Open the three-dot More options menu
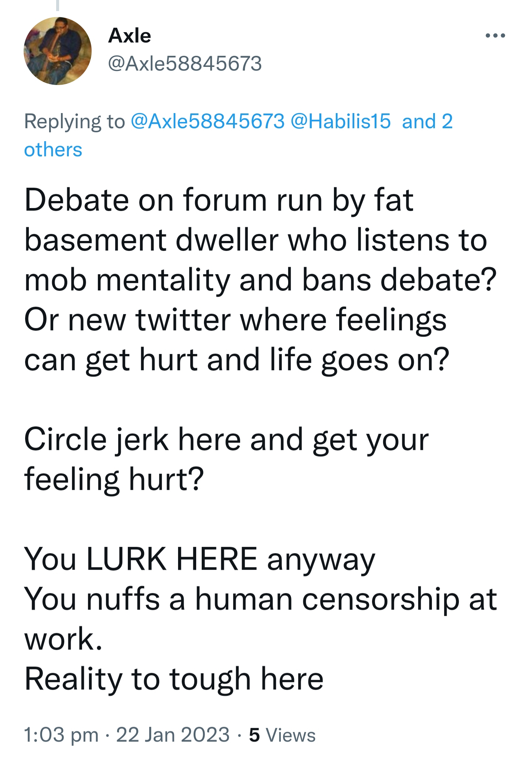This screenshot has height=758, width=532. click(495, 36)
